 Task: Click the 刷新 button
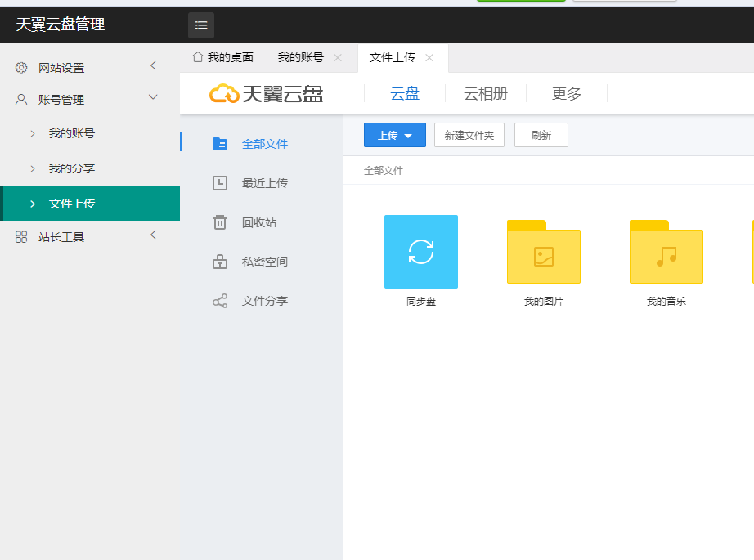pyautogui.click(x=541, y=135)
